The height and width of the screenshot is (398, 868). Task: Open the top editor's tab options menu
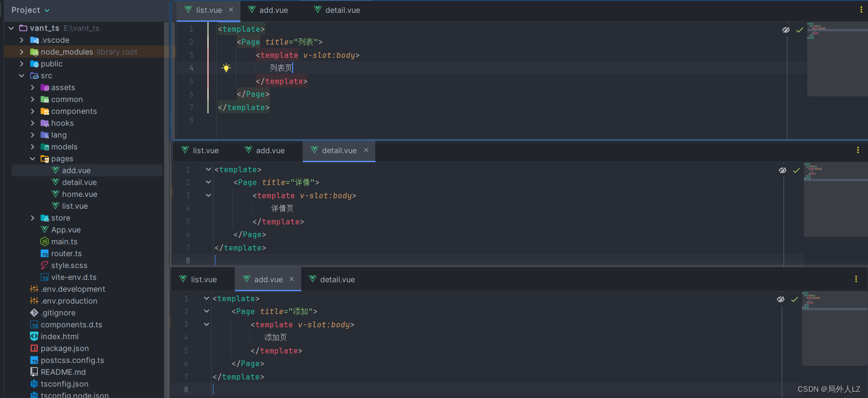[x=861, y=9]
